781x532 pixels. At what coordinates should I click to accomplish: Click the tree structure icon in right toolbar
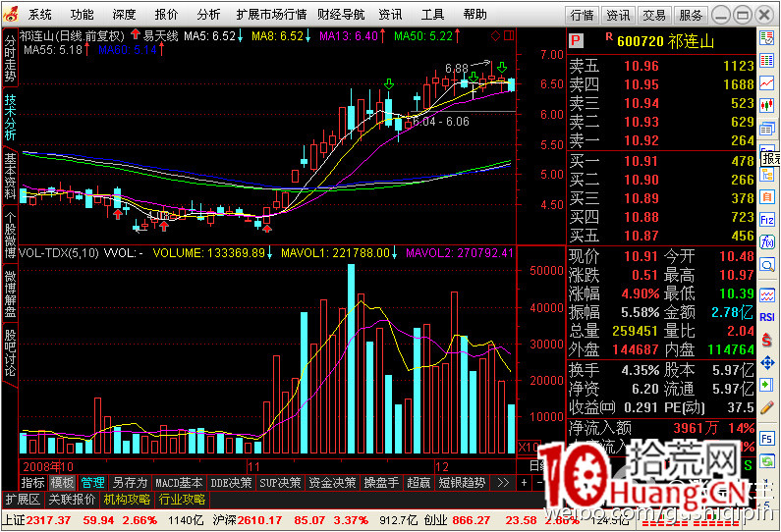[767, 174]
